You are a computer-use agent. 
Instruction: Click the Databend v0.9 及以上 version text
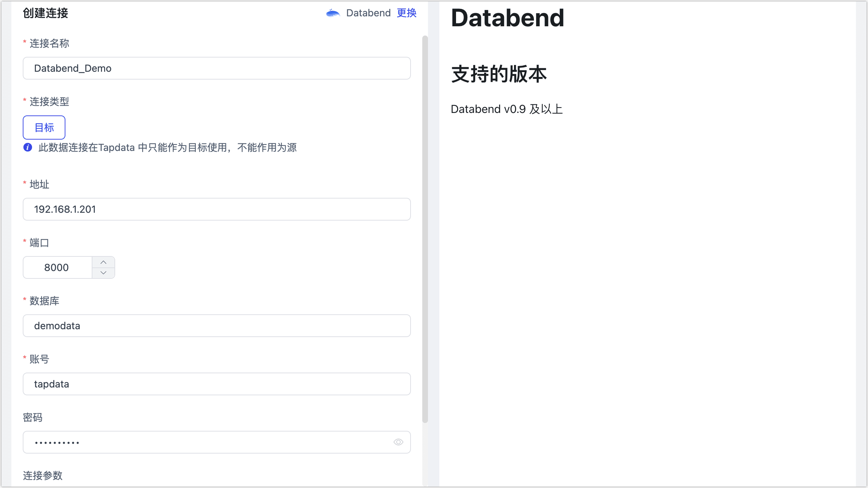[507, 109]
